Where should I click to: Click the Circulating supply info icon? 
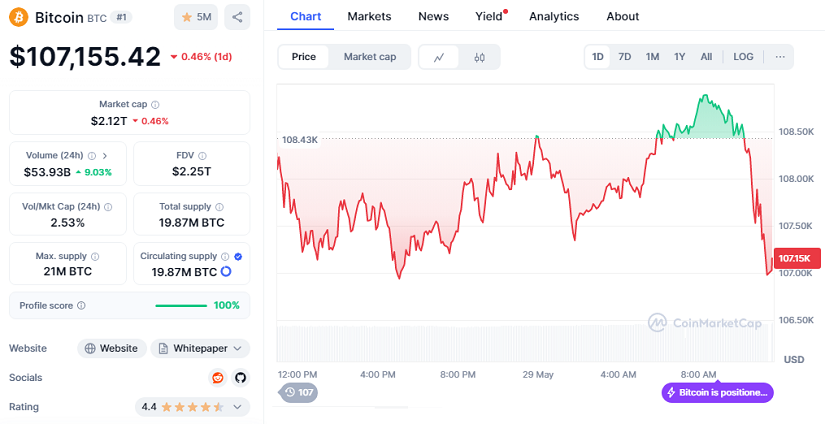tap(225, 257)
